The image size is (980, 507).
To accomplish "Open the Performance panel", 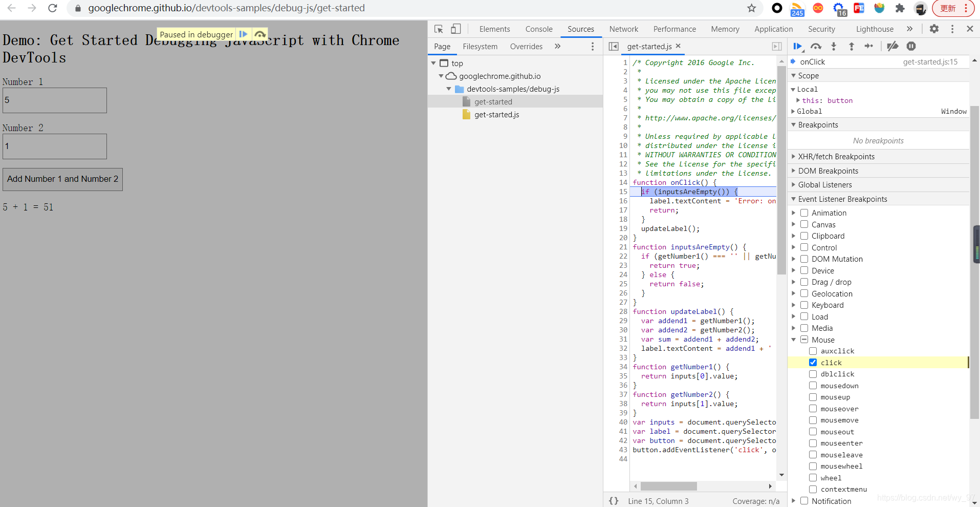I will [x=674, y=29].
